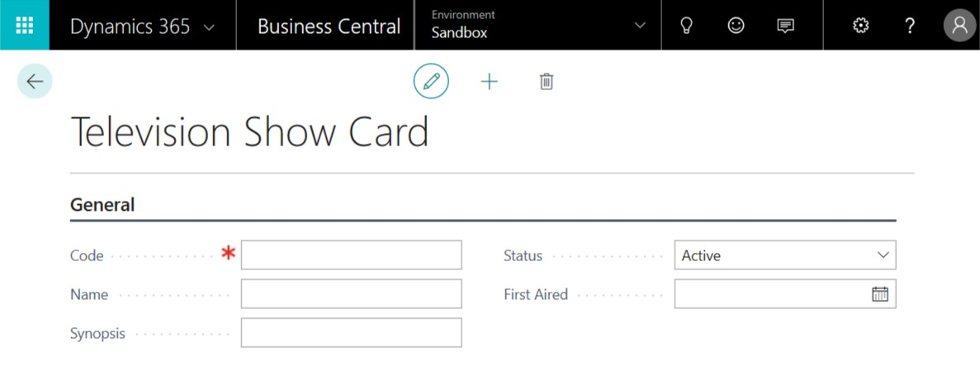Click the question mark help icon

(x=910, y=26)
